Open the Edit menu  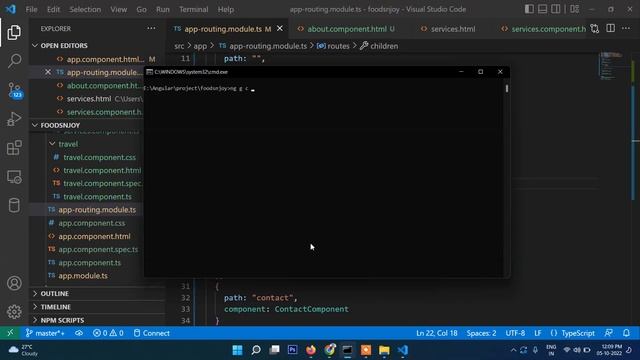pos(53,9)
